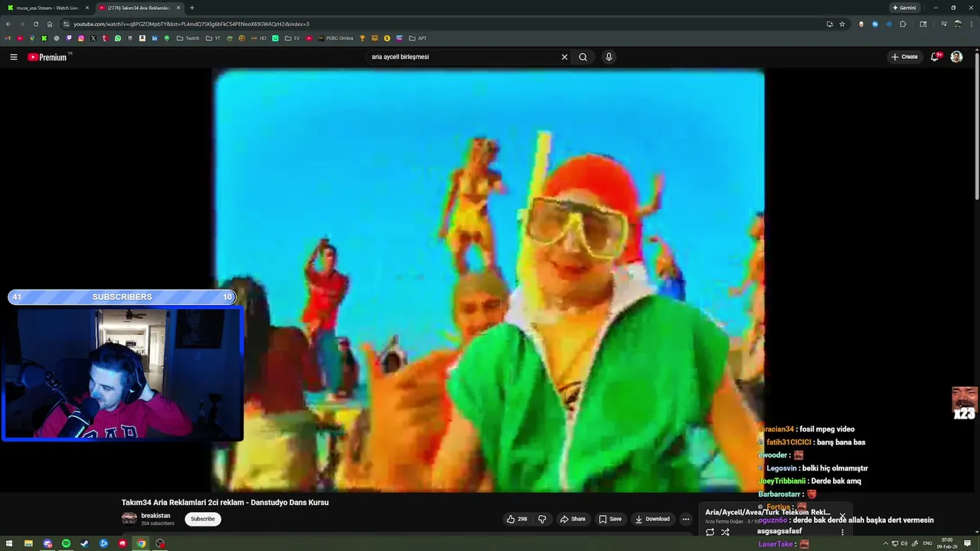The width and height of the screenshot is (980, 551).
Task: Like the video with 298 likes
Action: [517, 519]
